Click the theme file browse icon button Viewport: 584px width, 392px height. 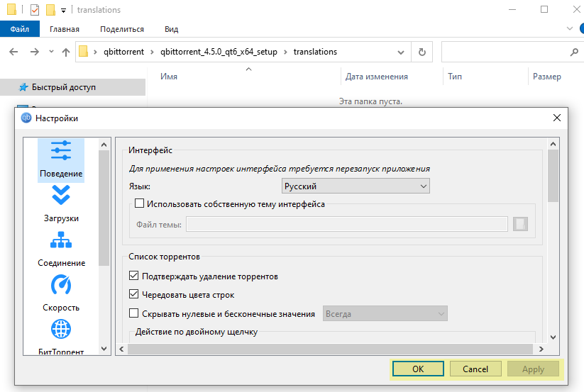point(522,225)
